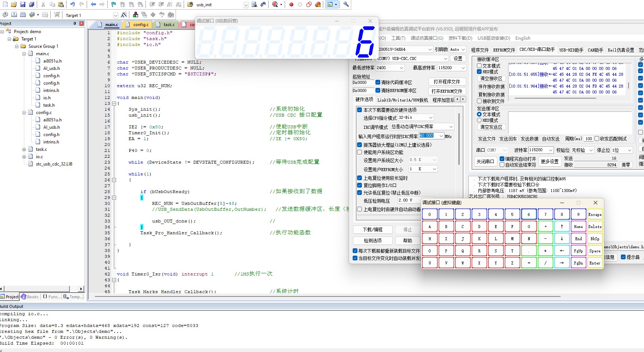
Task: Toggle 复位脚用作I/O口 checkbox
Action: pos(360,185)
